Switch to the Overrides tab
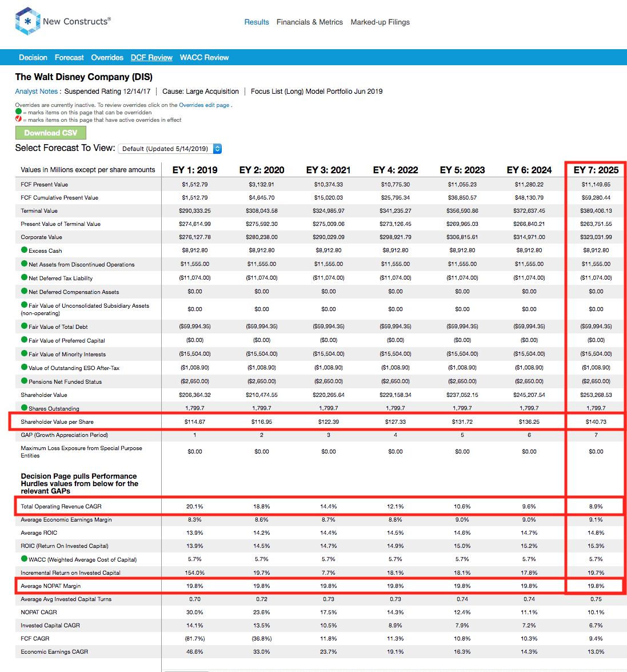627x672 pixels. tap(107, 57)
